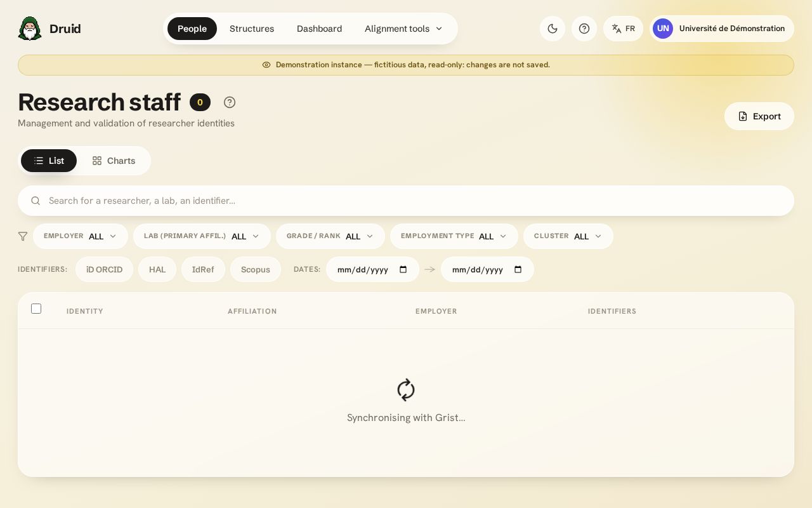Click the Identifiers column header

(x=612, y=311)
